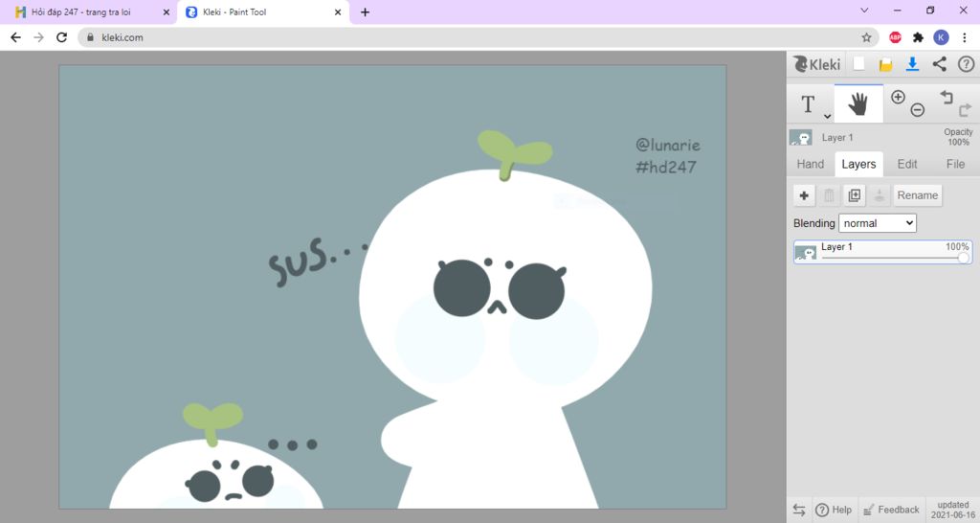Screen dimensions: 980x523
Task: Close the Hỏi đáp 247 browser tab
Action: pyautogui.click(x=167, y=11)
